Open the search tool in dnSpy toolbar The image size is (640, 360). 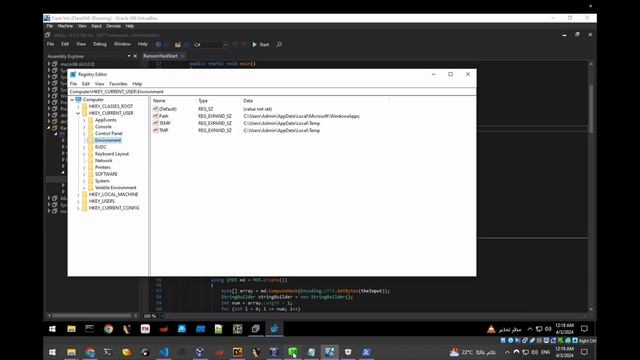(279, 44)
